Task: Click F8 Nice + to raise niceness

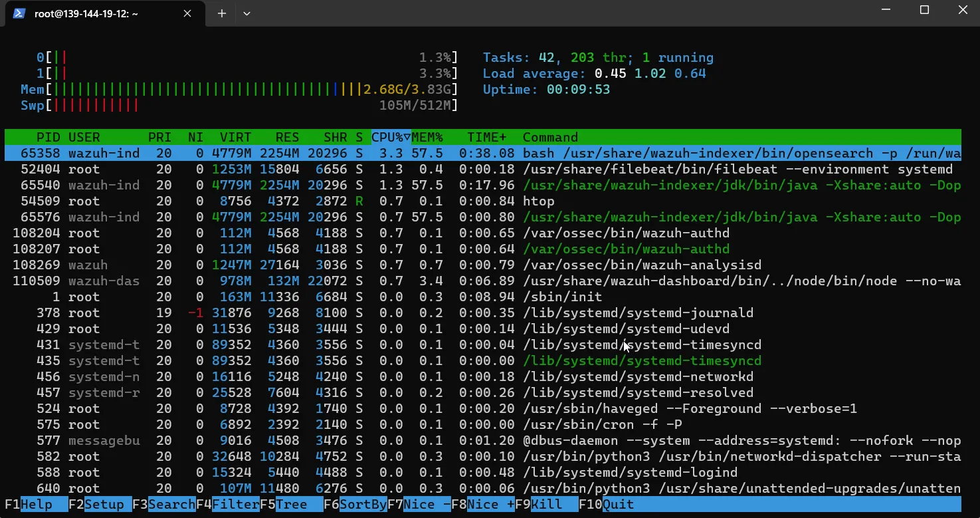Action: tap(483, 504)
